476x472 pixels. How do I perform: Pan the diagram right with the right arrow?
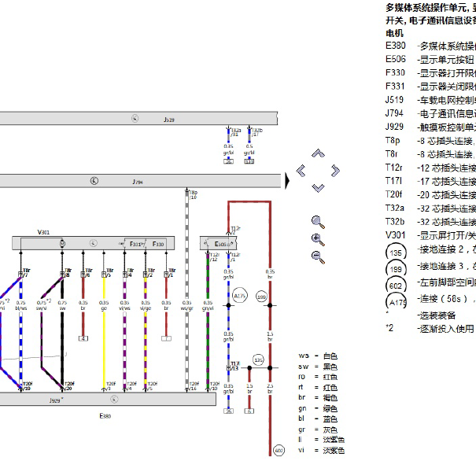pyautogui.click(x=335, y=171)
